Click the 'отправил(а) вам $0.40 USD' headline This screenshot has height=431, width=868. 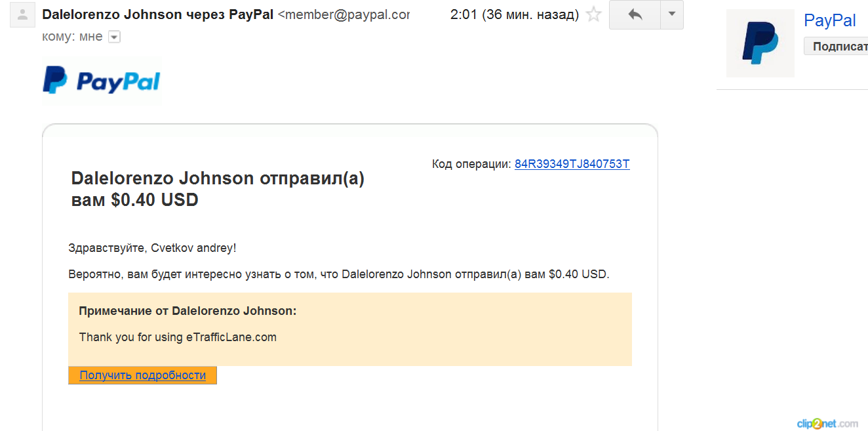(x=218, y=189)
